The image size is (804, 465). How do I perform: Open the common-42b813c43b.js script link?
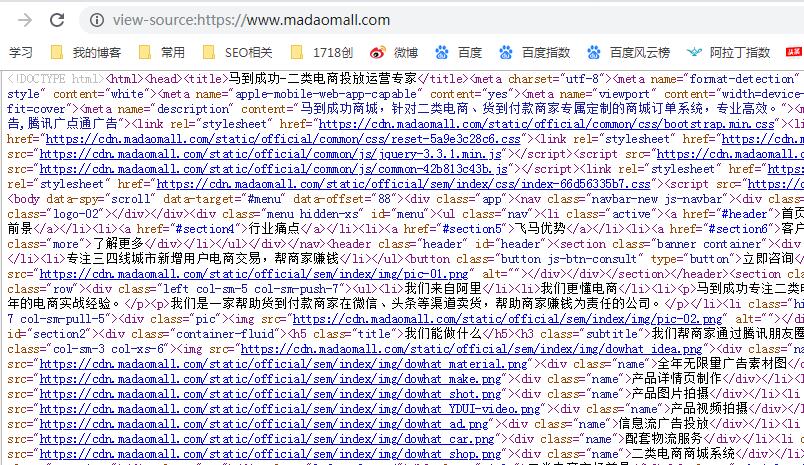pyautogui.click(x=274, y=169)
